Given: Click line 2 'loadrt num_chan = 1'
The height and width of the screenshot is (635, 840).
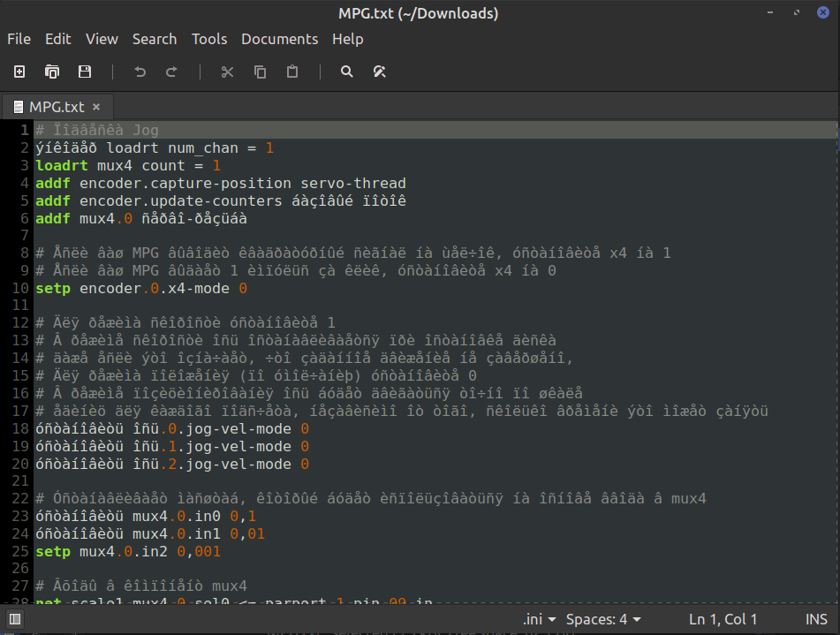Looking at the screenshot, I should coord(190,147).
